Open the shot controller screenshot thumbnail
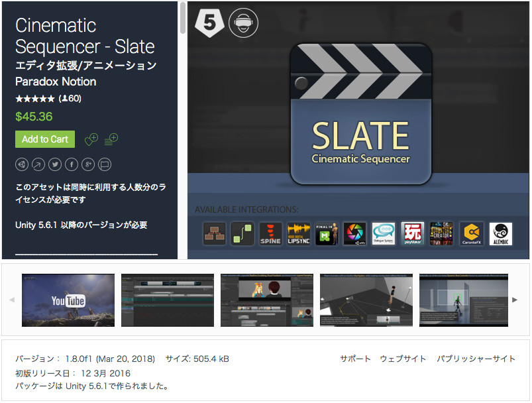Image resolution: width=532 pixels, height=403 pixels. pyautogui.click(x=464, y=300)
